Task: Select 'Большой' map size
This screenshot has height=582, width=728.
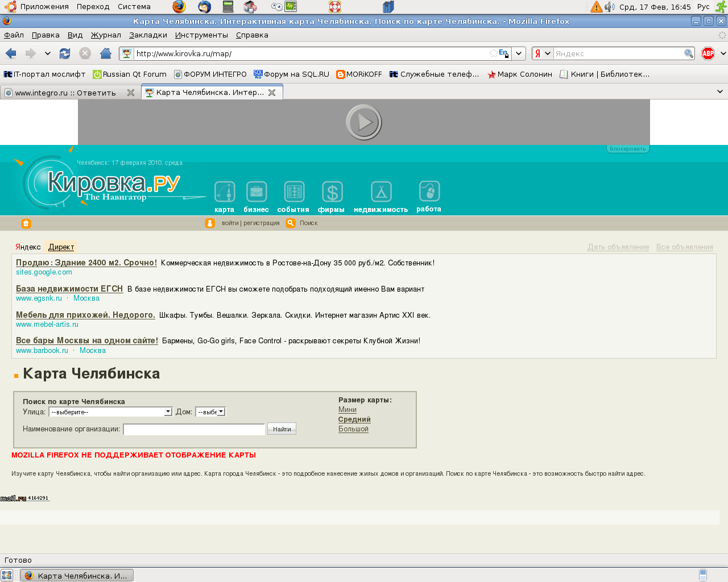Action: pos(353,429)
